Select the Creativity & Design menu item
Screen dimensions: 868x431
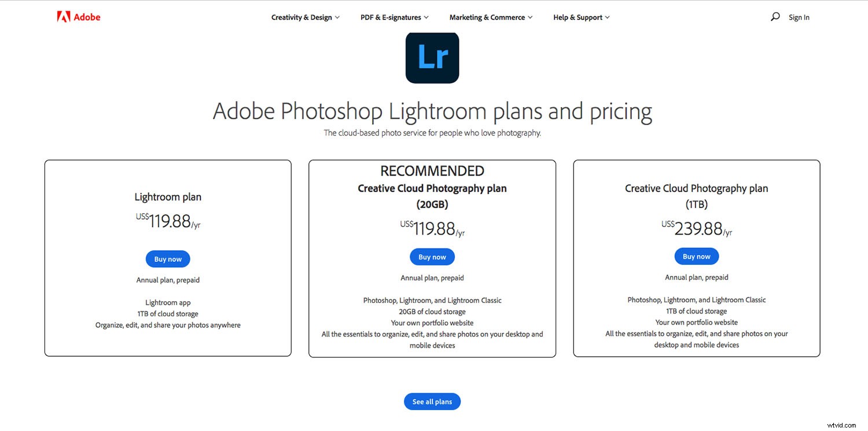click(301, 17)
